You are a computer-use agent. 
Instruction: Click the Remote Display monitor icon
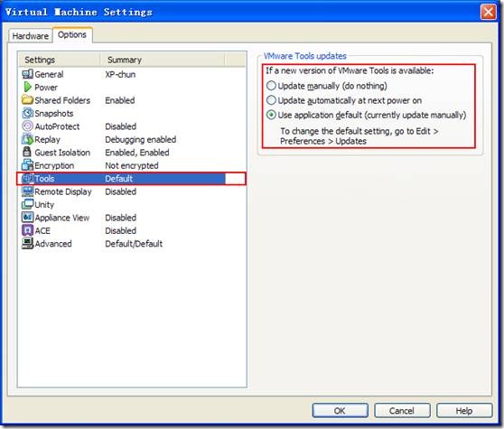[27, 191]
